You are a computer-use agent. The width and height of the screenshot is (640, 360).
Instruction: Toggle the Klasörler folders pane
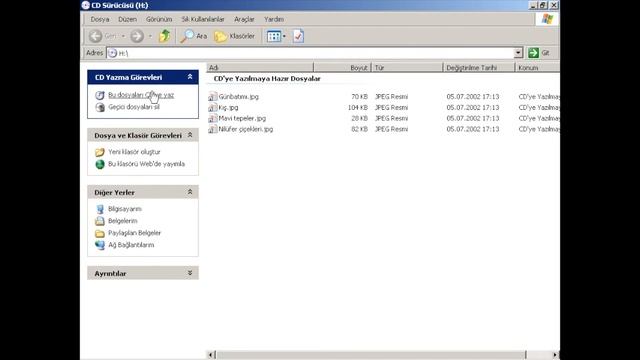(234, 36)
